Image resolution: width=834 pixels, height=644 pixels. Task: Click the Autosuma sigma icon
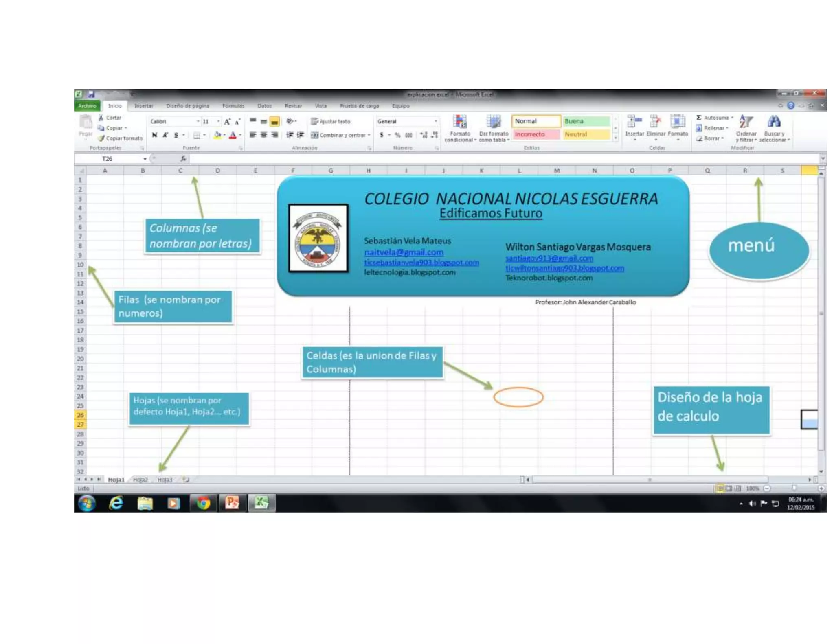[699, 118]
